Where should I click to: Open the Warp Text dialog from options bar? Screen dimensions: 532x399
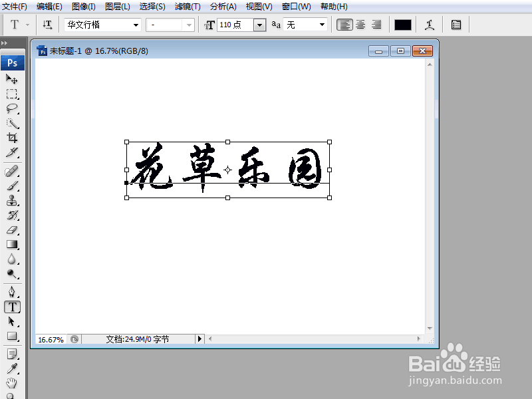429,24
